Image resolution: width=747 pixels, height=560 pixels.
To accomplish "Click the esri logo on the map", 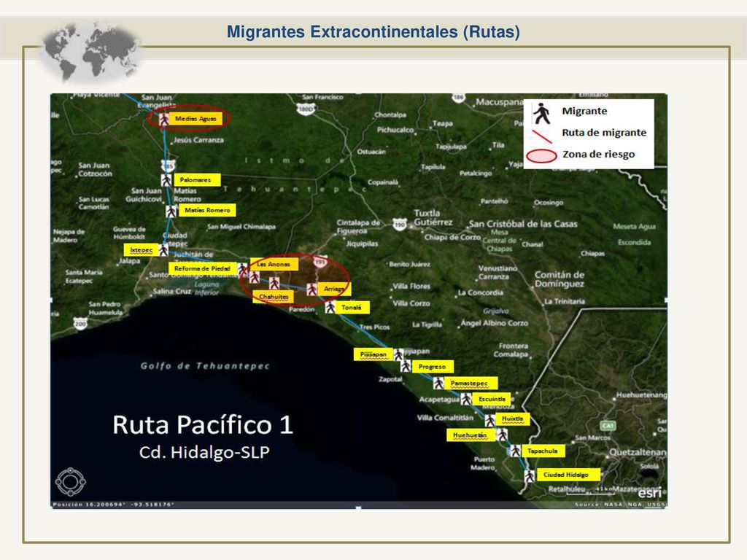I will (x=650, y=493).
